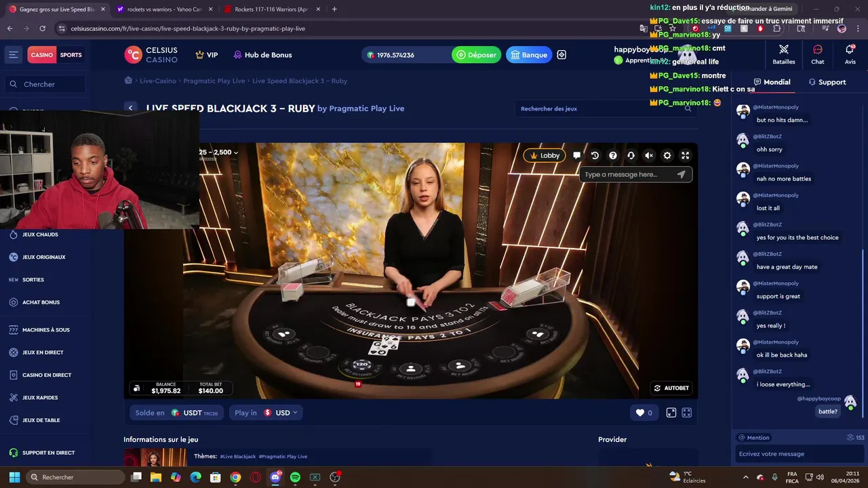868x488 pixels.
Task: Open live support headset icon in game
Action: pyautogui.click(x=631, y=155)
